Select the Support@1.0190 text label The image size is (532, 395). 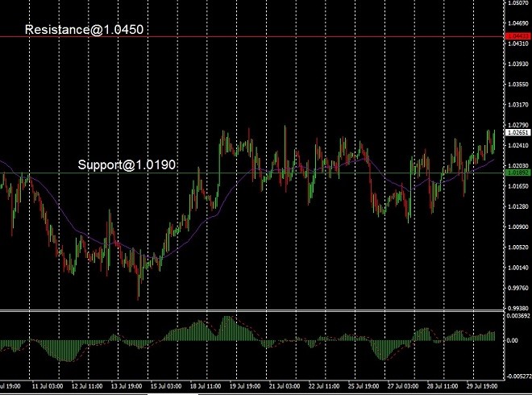point(127,164)
